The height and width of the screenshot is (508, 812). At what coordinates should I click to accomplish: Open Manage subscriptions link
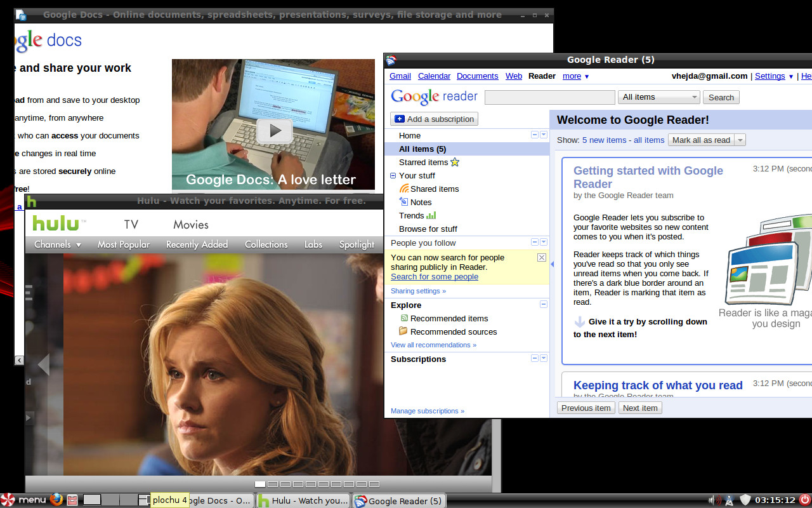[x=428, y=411]
